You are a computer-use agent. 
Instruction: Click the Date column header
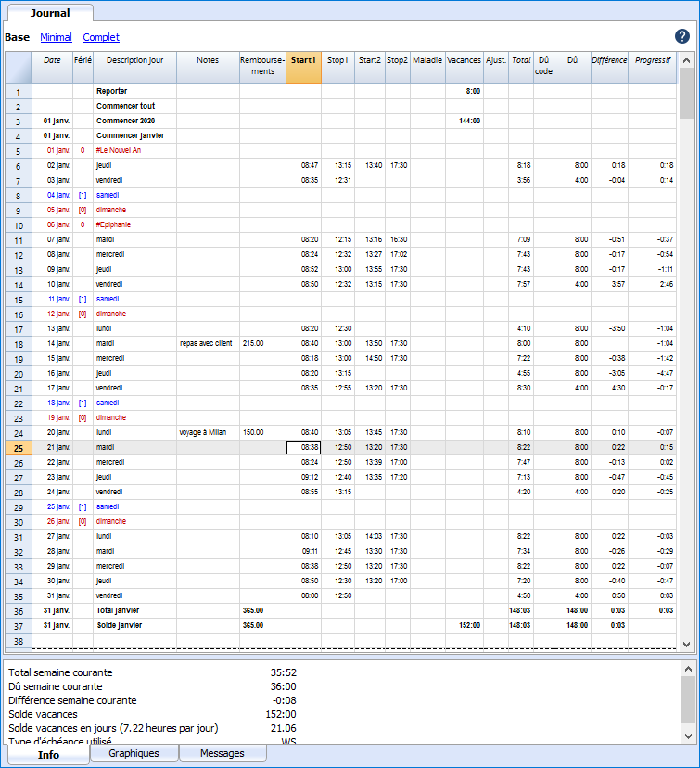(52, 68)
